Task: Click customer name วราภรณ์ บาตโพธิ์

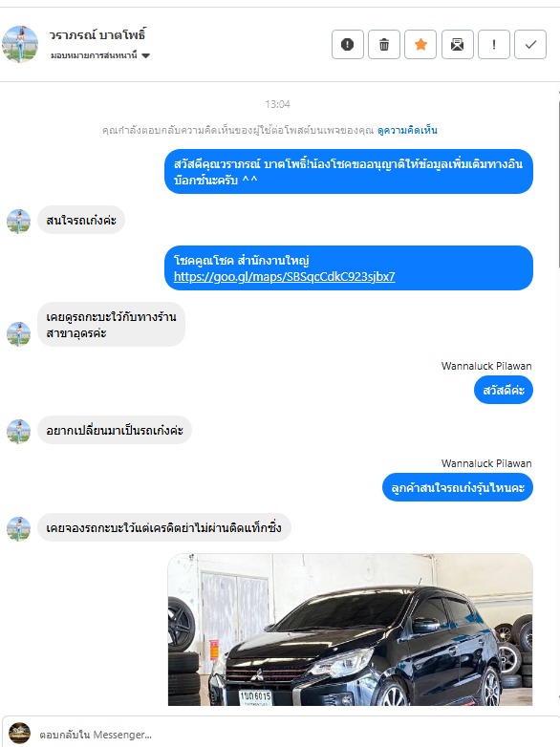Action: pyautogui.click(x=97, y=34)
